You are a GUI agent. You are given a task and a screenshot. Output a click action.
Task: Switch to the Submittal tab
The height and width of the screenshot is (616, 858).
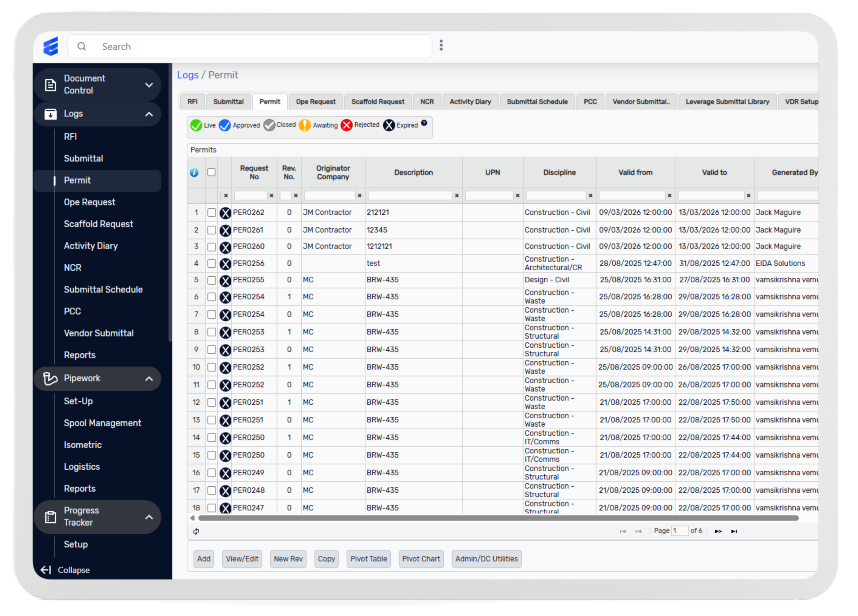coord(229,102)
